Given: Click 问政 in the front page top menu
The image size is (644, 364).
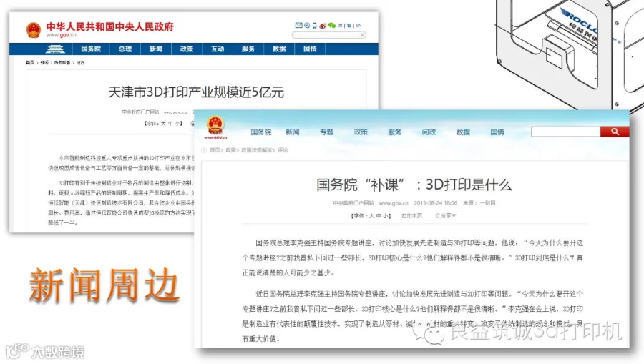Looking at the screenshot, I should (429, 132).
